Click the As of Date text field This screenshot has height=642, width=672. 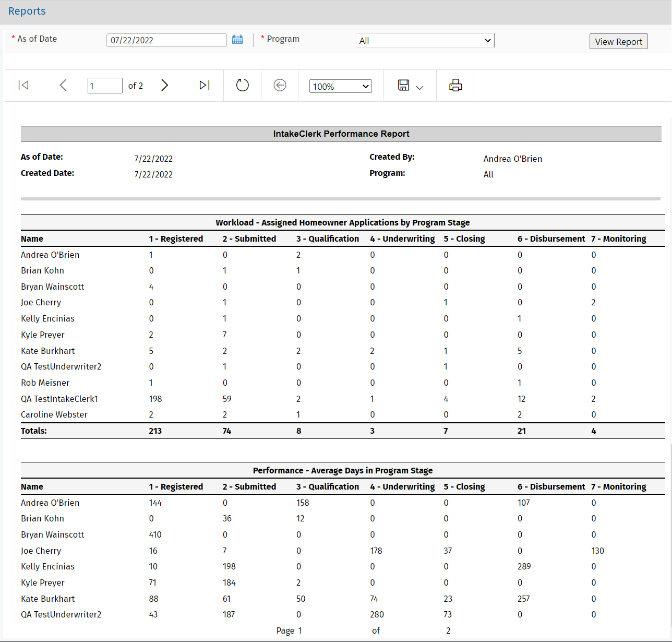pyautogui.click(x=166, y=40)
